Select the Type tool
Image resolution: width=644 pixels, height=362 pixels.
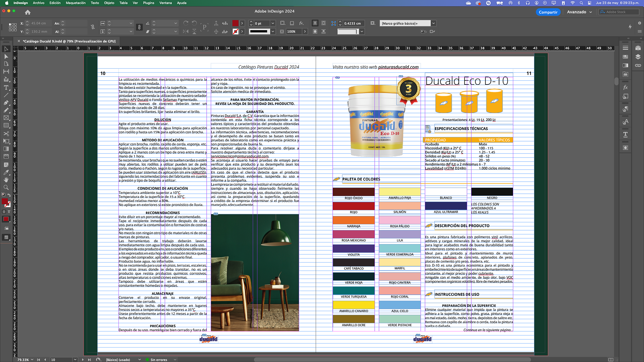click(6, 88)
